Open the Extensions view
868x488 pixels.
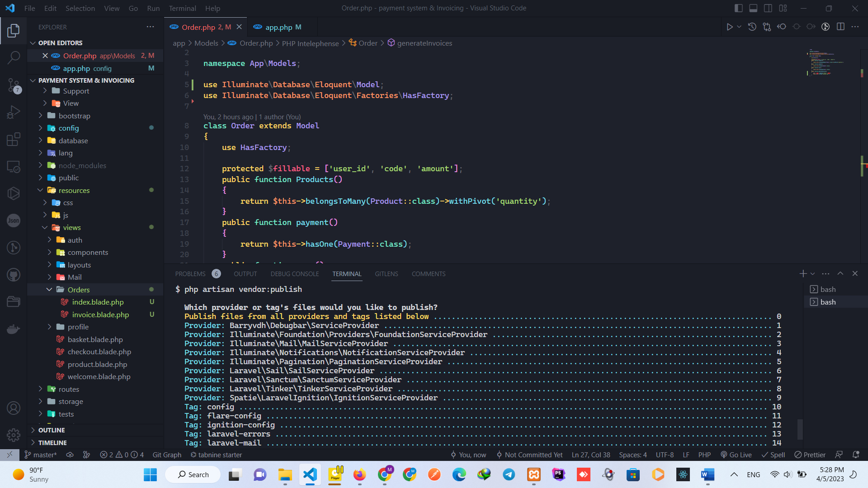click(14, 139)
